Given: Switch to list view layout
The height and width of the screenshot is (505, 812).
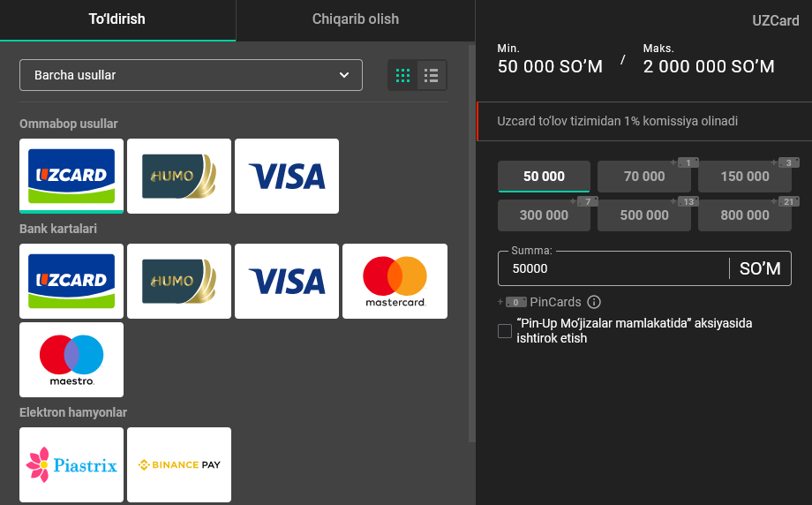Looking at the screenshot, I should point(432,75).
